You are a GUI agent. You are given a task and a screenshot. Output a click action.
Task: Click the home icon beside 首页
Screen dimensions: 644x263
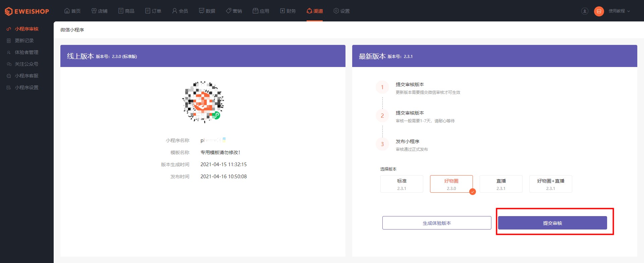pos(67,11)
